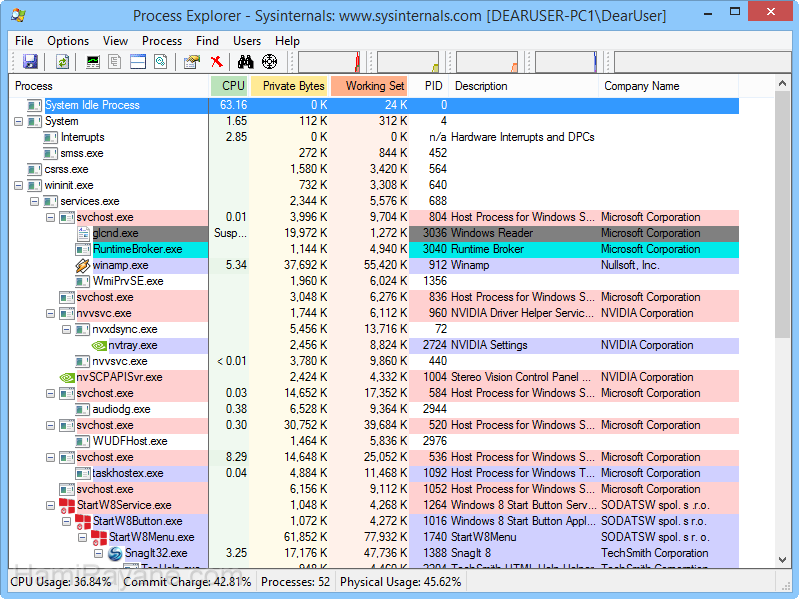Click the winamp.exe lightning icon
This screenshot has height=599, width=799.
pos(82,265)
